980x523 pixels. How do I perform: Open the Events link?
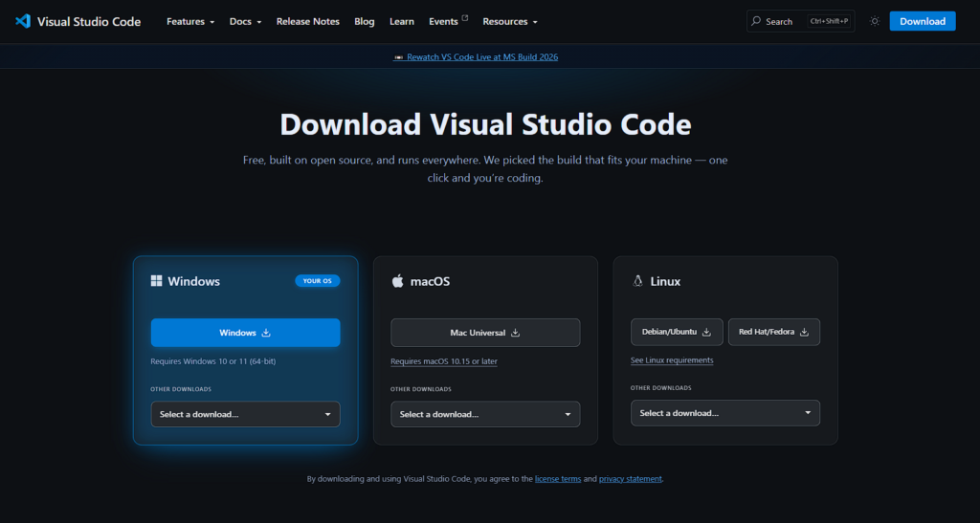click(x=443, y=21)
